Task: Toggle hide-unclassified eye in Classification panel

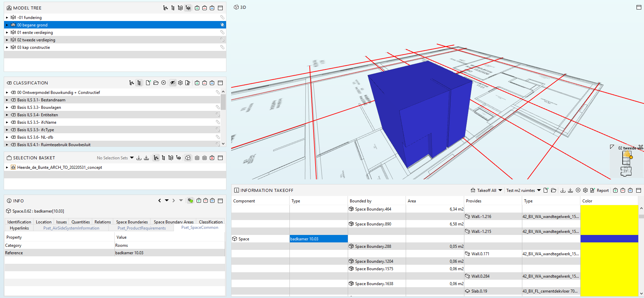Action: coord(173,83)
